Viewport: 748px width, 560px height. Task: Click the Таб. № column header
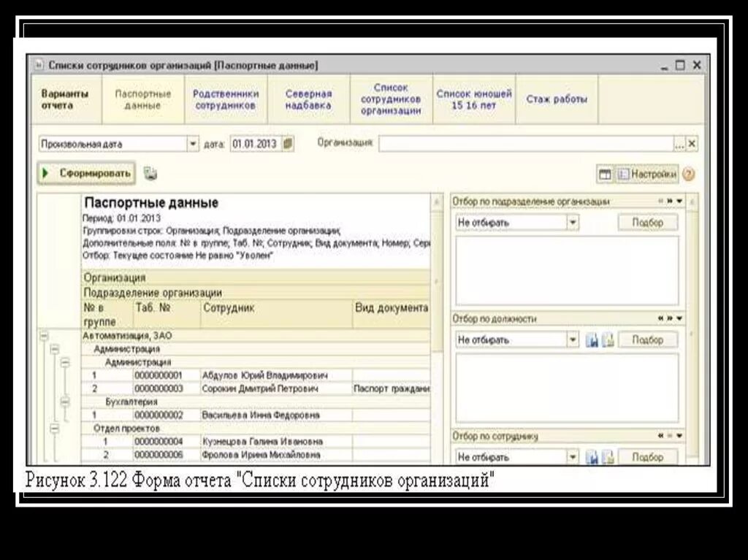(167, 314)
